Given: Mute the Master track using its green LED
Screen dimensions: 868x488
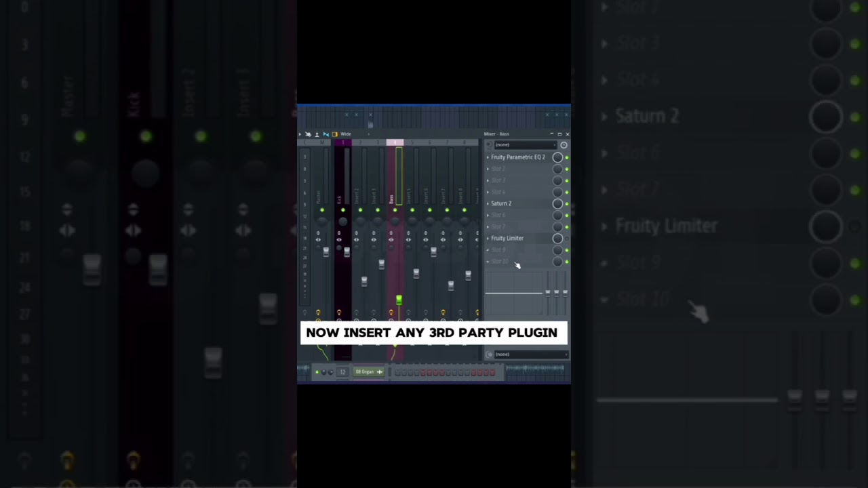Looking at the screenshot, I should [x=322, y=210].
